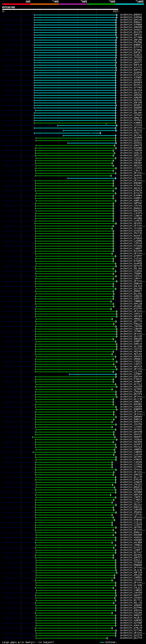Select hit label UniRef100_B9EAN0

[131, 183]
